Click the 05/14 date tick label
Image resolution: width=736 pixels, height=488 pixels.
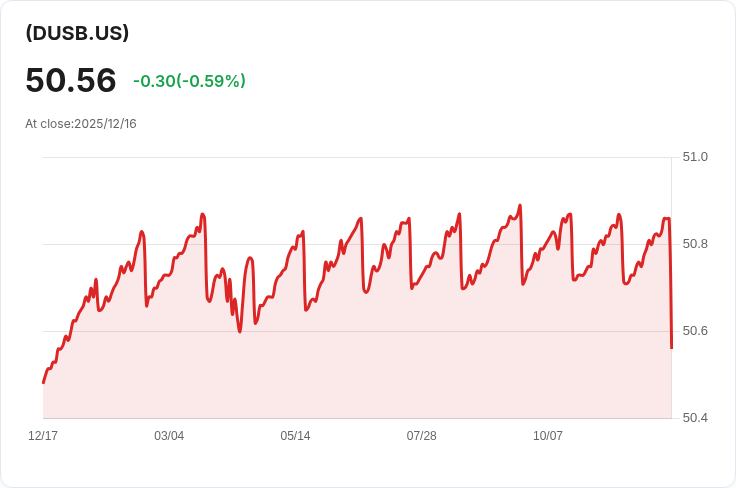pos(295,436)
